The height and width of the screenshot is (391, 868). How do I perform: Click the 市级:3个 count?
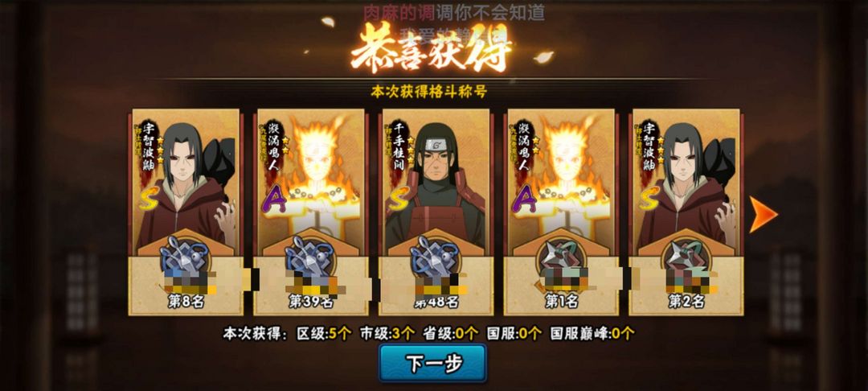click(387, 333)
